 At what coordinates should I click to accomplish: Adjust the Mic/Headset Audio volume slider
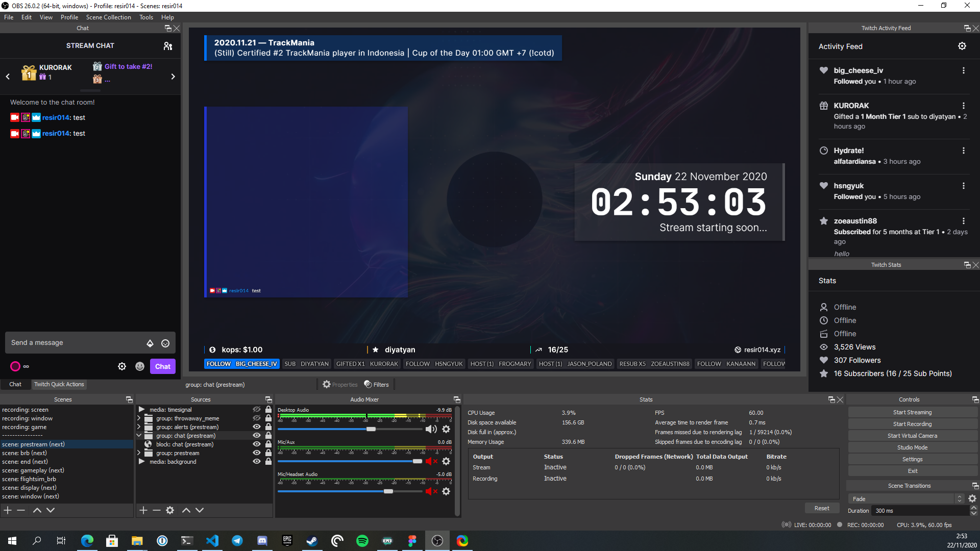point(388,491)
